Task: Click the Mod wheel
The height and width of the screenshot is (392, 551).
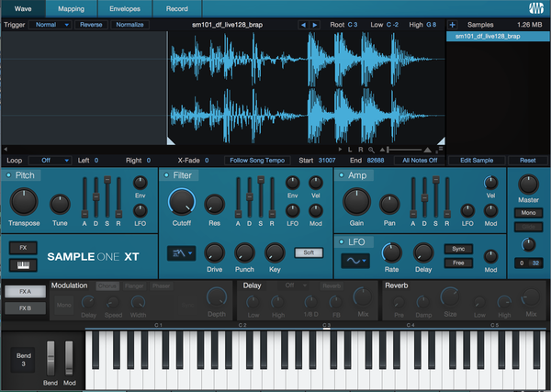Action: [69, 358]
